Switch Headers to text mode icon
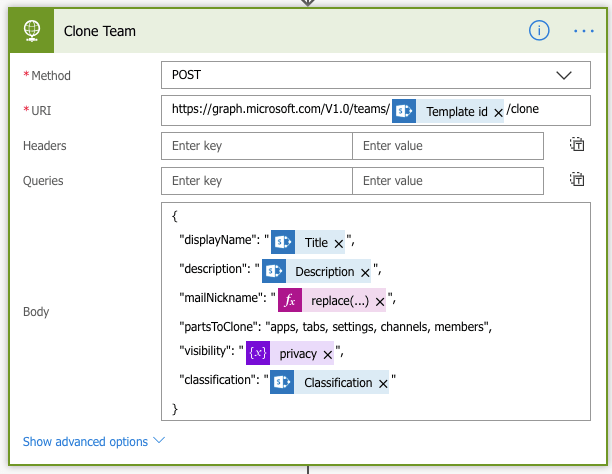 tap(577, 145)
